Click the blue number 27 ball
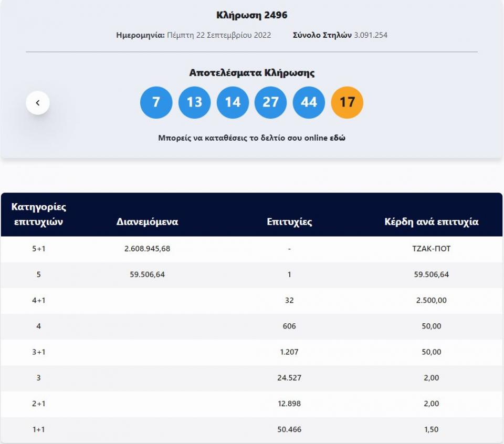Viewport: 504px width, 444px height. 270,102
